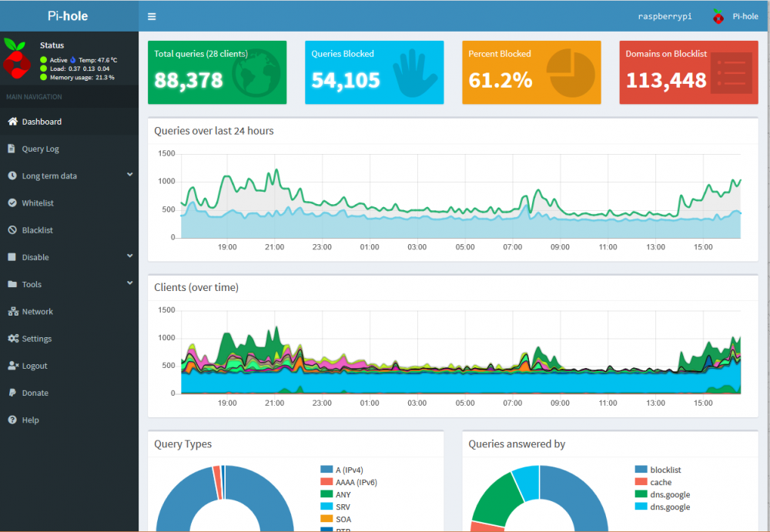This screenshot has width=770, height=532.
Task: Click the Logout user icon
Action: pos(13,365)
